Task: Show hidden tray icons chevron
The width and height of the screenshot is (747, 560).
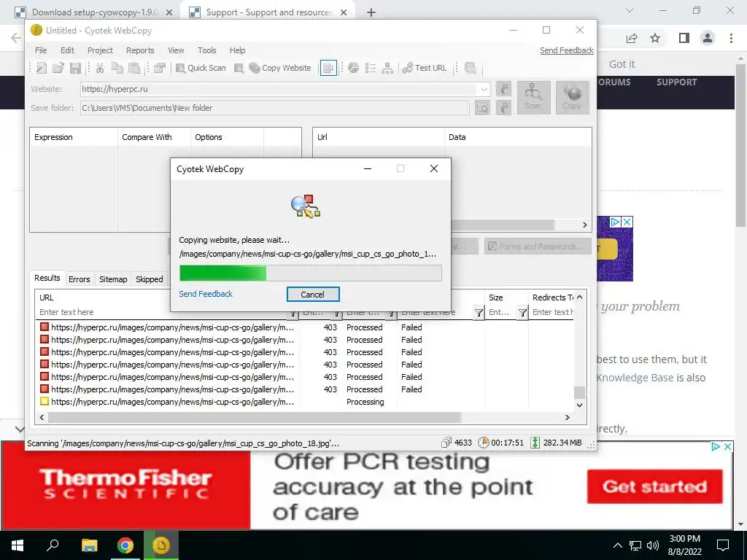Action: point(617,545)
